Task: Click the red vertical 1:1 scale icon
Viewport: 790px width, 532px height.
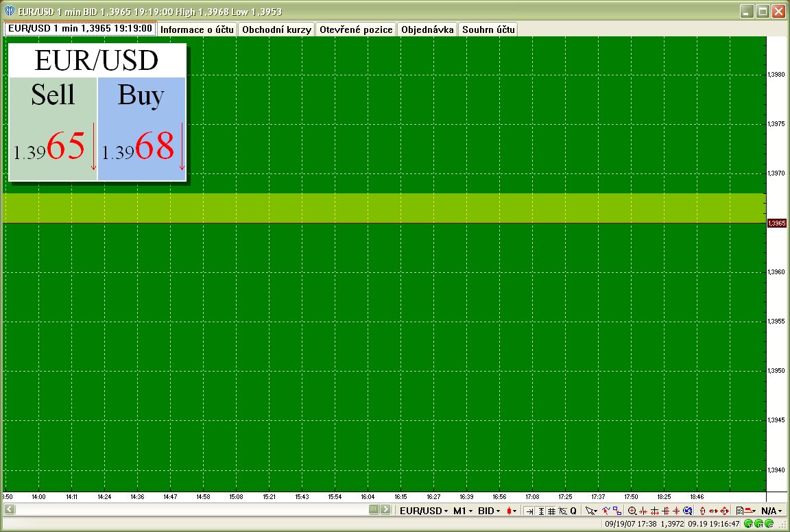Action: tap(703, 511)
